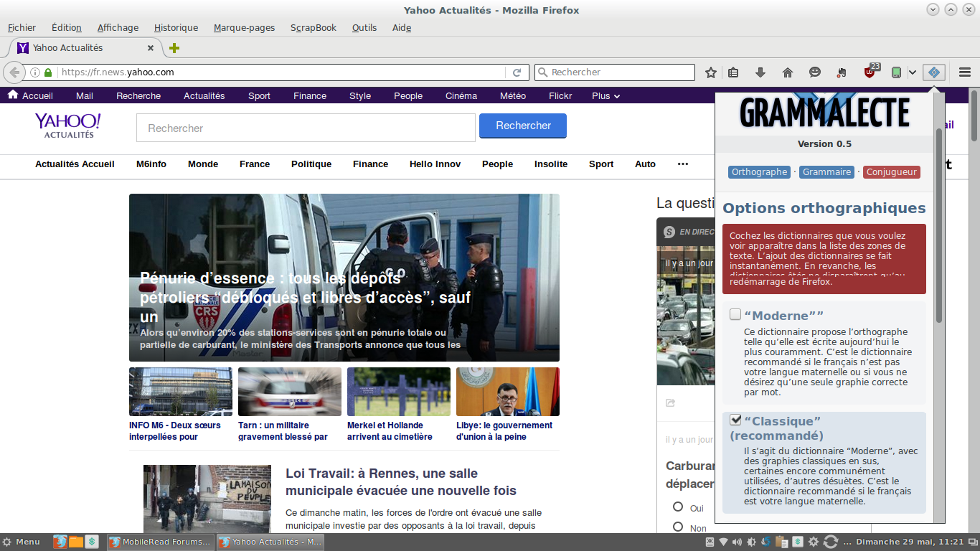Click the green padlock security icon

point(48,72)
